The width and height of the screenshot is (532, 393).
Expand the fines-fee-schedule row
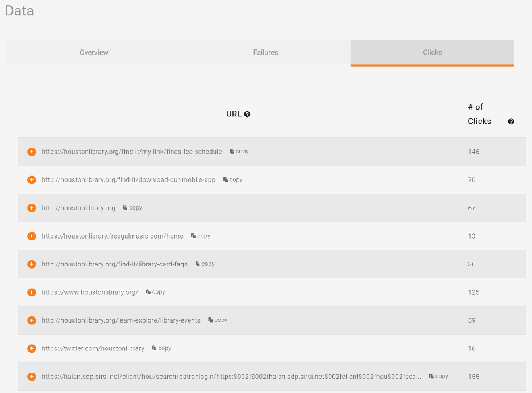(32, 152)
